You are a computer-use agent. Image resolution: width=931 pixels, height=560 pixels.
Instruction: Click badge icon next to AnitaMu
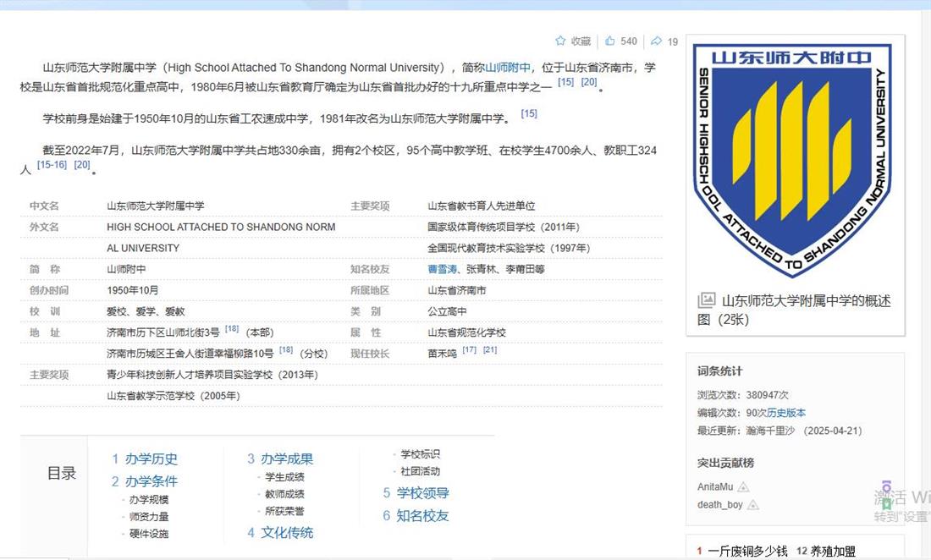[x=743, y=487]
